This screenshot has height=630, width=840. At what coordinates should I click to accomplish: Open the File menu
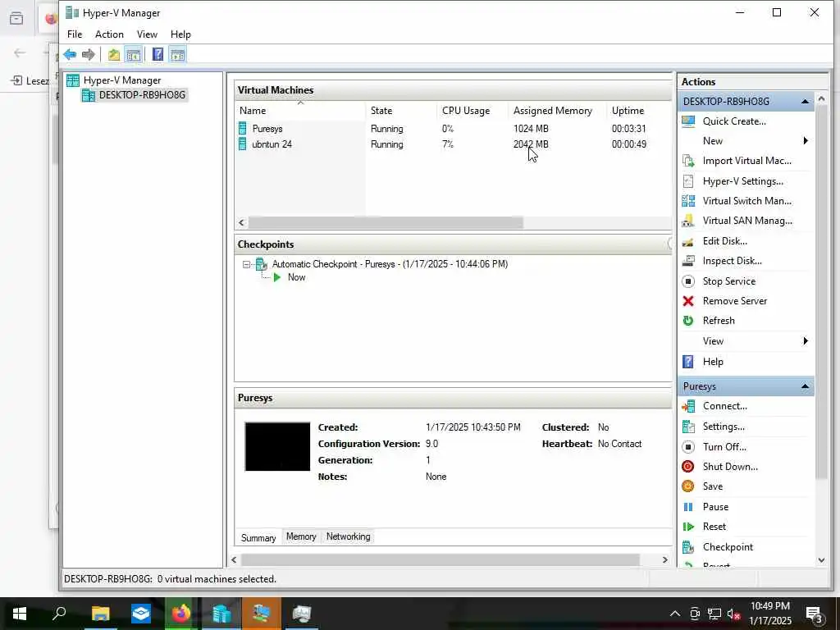point(75,34)
